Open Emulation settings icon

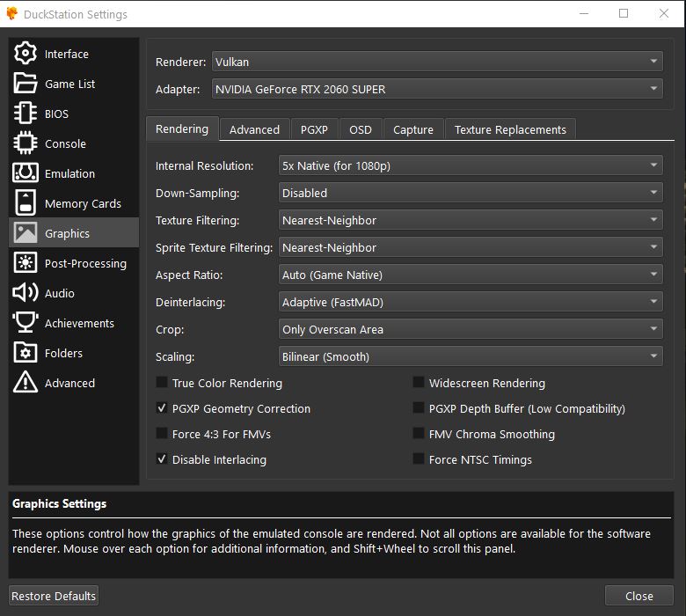[x=26, y=173]
